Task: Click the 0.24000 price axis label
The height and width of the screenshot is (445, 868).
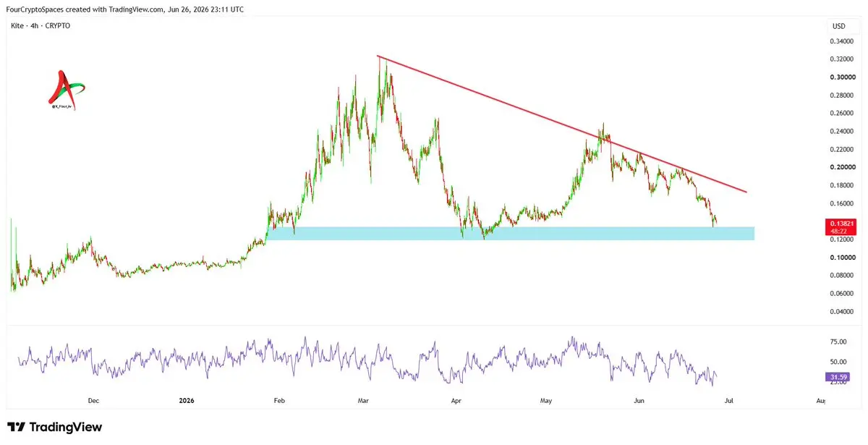Action: [x=843, y=132]
